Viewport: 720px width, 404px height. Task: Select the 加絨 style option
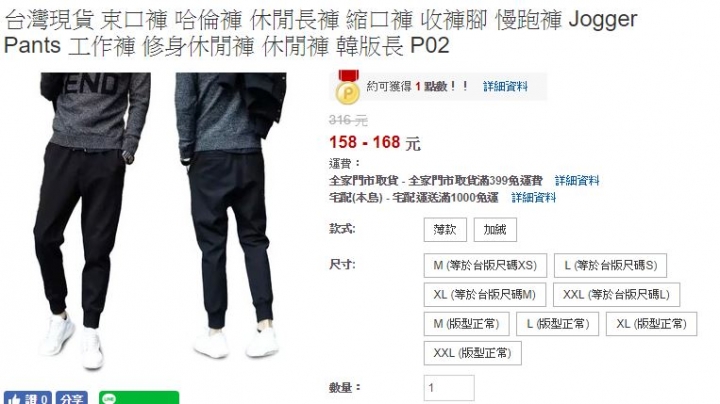(495, 230)
